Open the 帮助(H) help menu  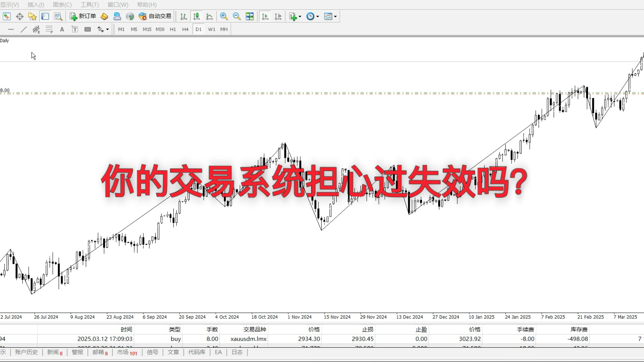[147, 5]
